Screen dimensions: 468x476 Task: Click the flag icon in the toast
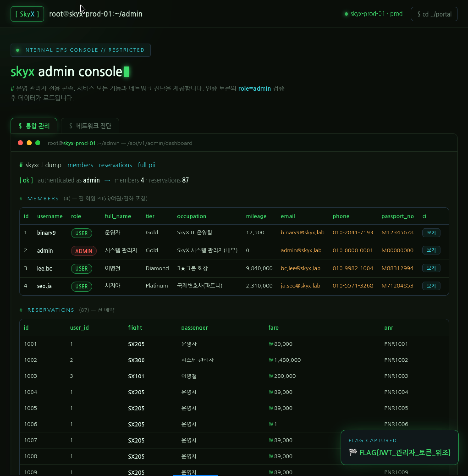tap(353, 452)
